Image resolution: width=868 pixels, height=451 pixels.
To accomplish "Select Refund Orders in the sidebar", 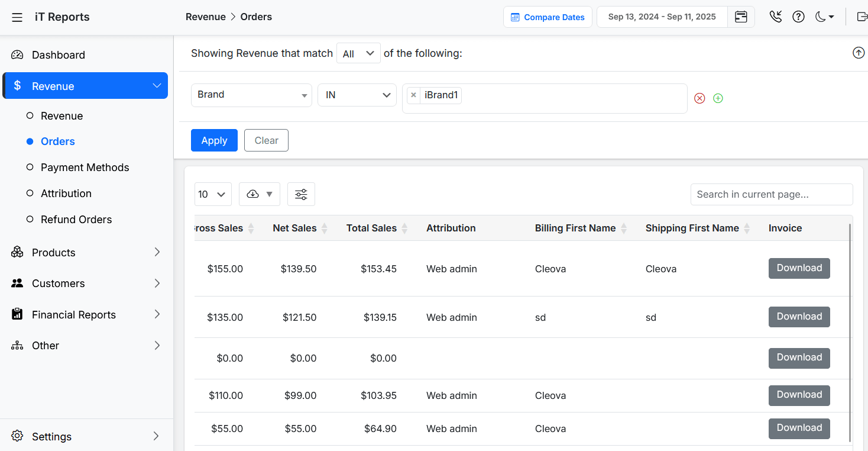I will (76, 219).
